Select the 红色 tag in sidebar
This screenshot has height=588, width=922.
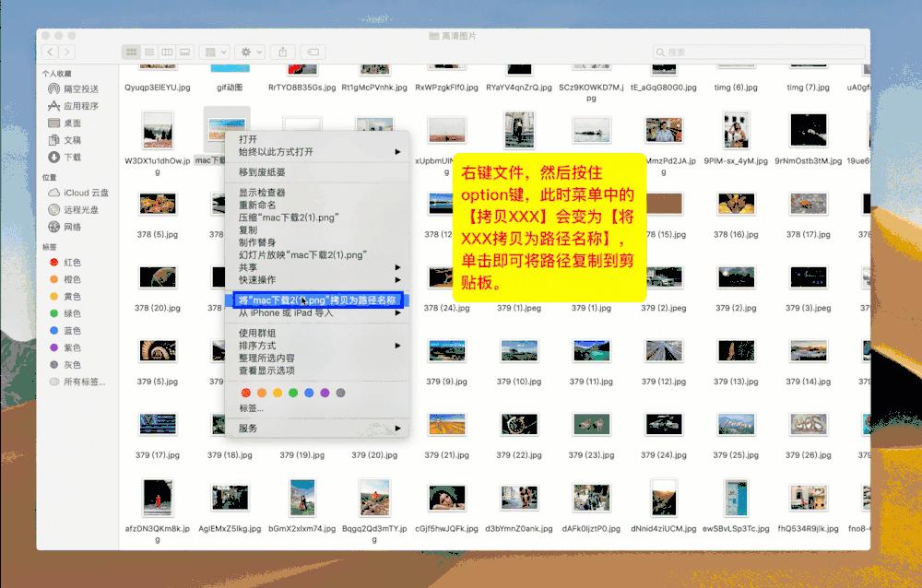[x=65, y=263]
